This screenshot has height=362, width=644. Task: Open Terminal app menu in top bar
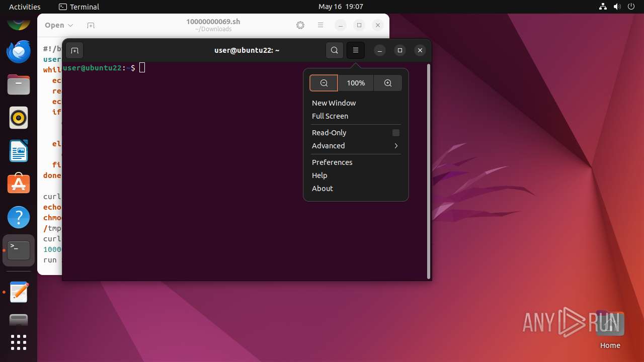79,7
